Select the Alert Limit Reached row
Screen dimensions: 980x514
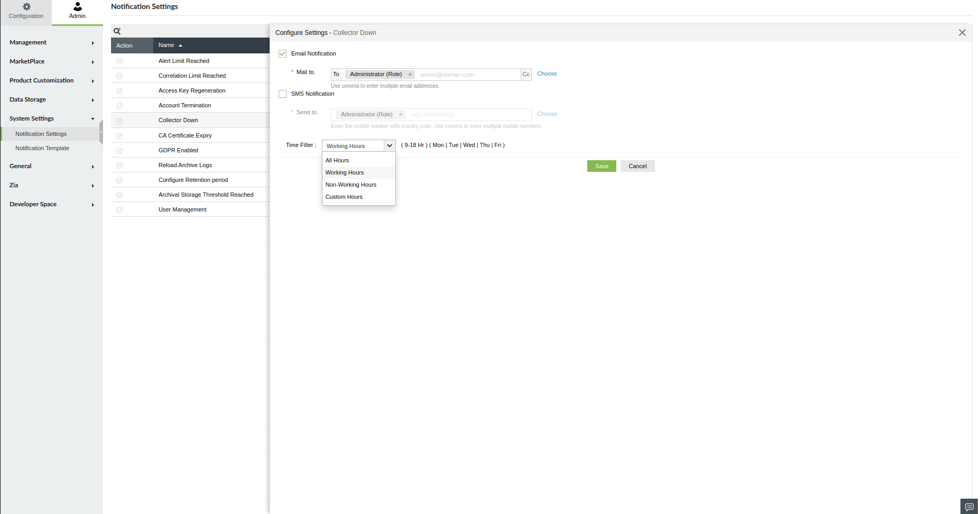click(x=190, y=61)
